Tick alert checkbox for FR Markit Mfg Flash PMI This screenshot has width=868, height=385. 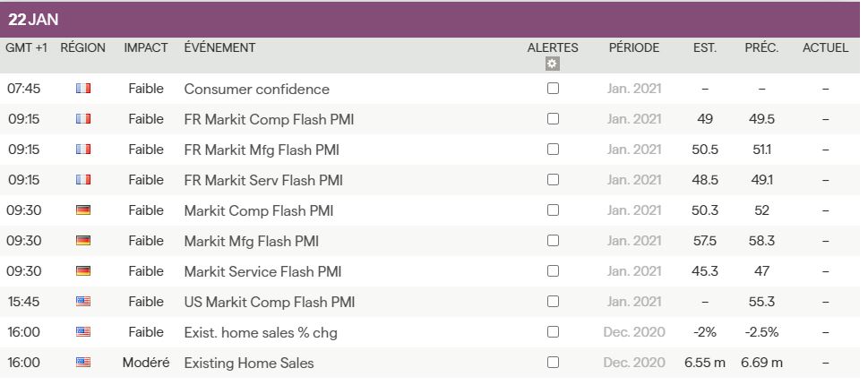553,150
